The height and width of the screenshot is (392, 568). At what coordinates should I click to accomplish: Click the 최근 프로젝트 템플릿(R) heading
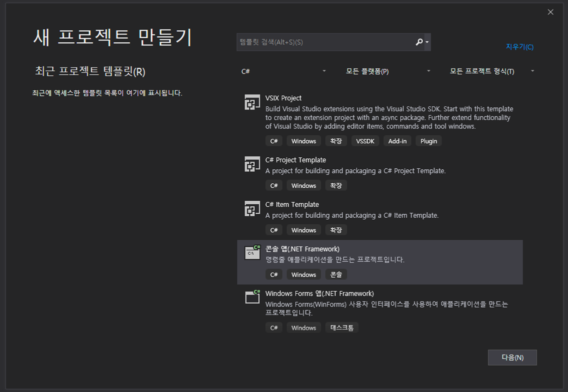[90, 71]
